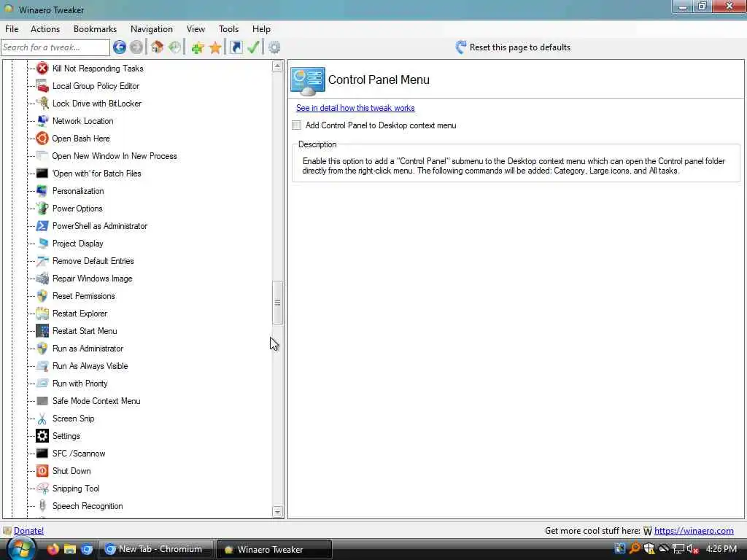Screen dimensions: 747x560
Task: Open the Tools menu
Action: tap(228, 29)
